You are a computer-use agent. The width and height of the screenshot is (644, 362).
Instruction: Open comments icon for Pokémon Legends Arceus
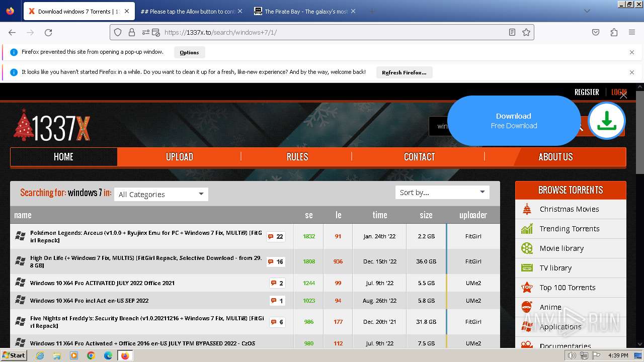[276, 236]
